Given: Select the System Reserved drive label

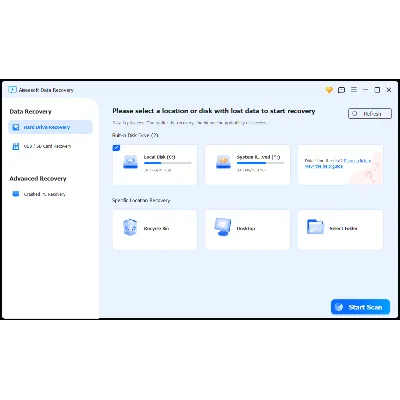Looking at the screenshot, I should pos(258,157).
